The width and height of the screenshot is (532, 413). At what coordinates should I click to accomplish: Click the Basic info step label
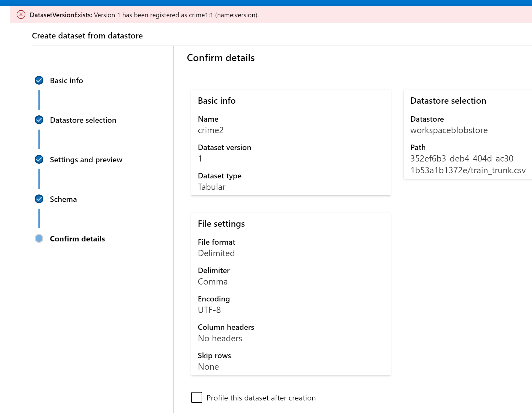pyautogui.click(x=66, y=80)
